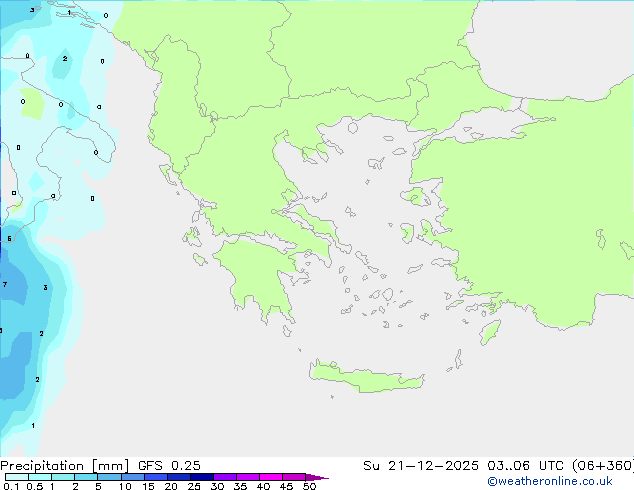The image size is (634, 490).
Task: Select the 1–2 mm legend color swatch
Action: tap(63, 477)
